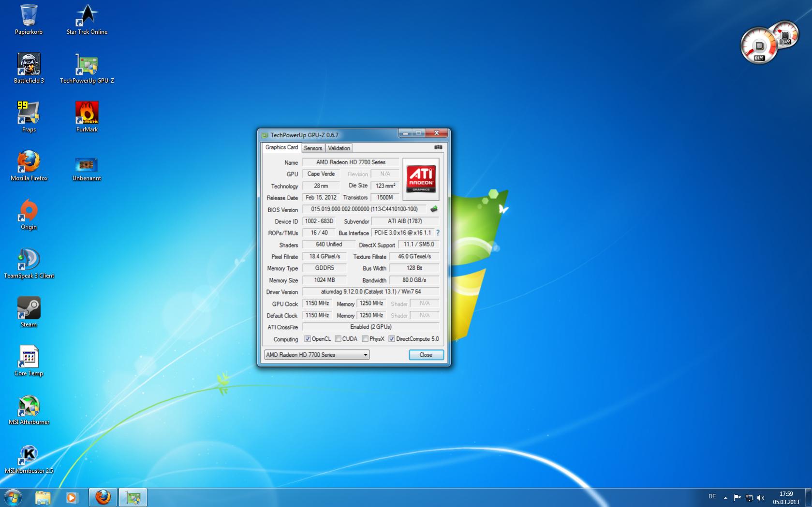Toggle the CUDA checkbox
The width and height of the screenshot is (812, 507).
click(x=338, y=339)
